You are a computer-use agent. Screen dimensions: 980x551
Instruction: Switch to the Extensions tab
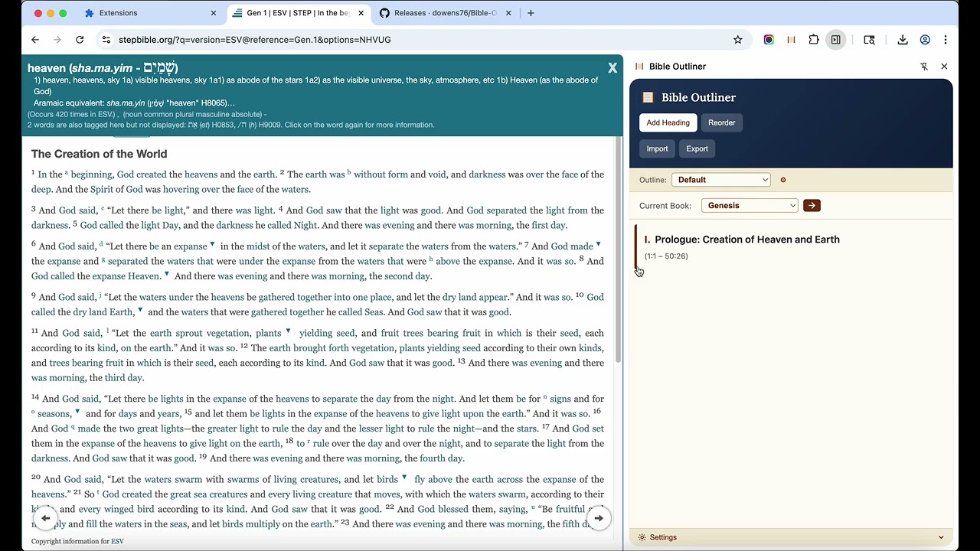[x=149, y=13]
